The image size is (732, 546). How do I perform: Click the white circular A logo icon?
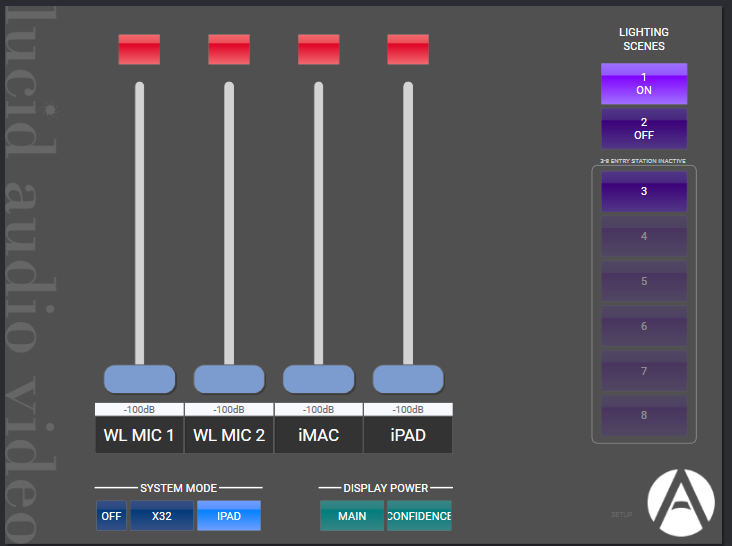[681, 503]
